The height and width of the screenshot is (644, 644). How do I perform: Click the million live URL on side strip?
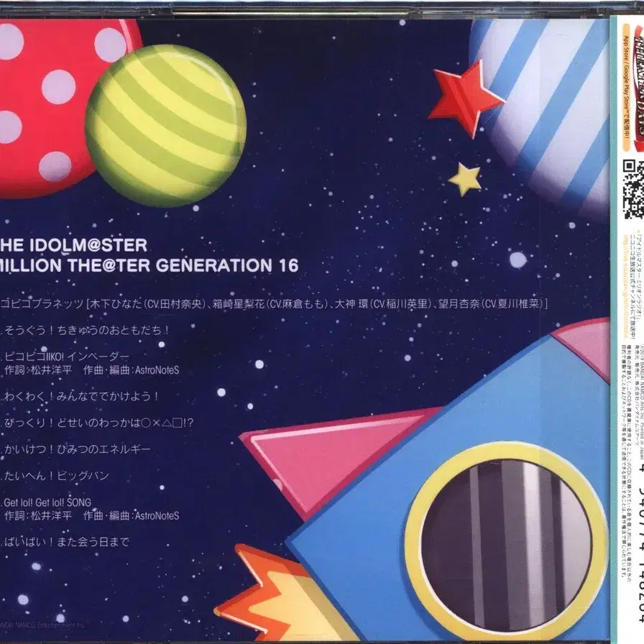626,287
